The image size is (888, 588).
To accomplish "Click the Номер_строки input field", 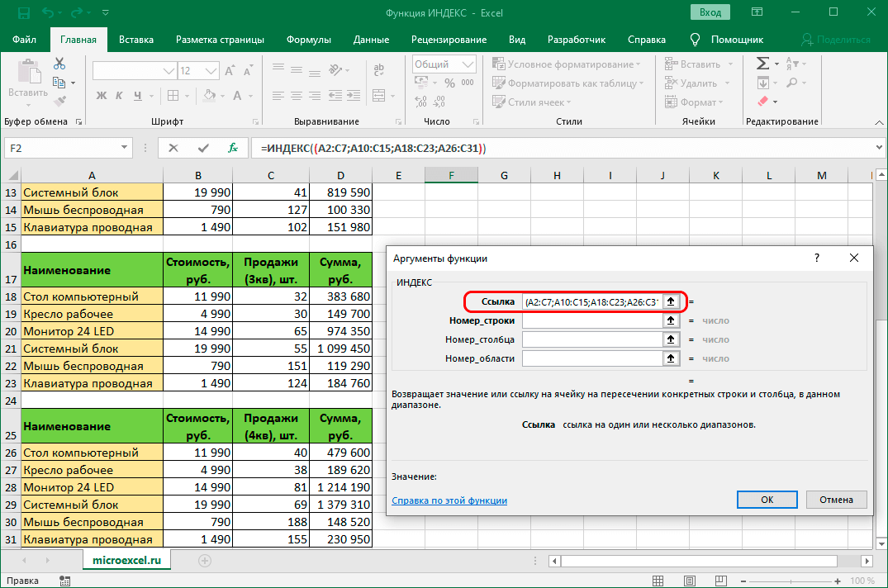I will (x=591, y=320).
